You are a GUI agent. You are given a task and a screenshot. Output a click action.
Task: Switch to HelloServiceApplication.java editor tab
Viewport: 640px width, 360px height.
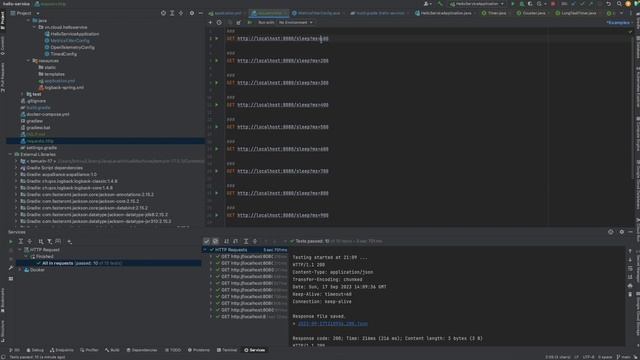coord(443,13)
